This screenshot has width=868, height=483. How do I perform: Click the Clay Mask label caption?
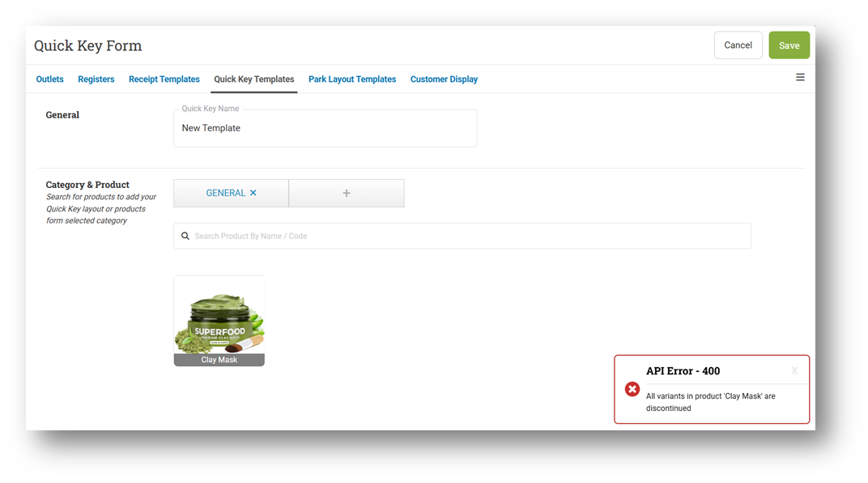[x=219, y=360]
